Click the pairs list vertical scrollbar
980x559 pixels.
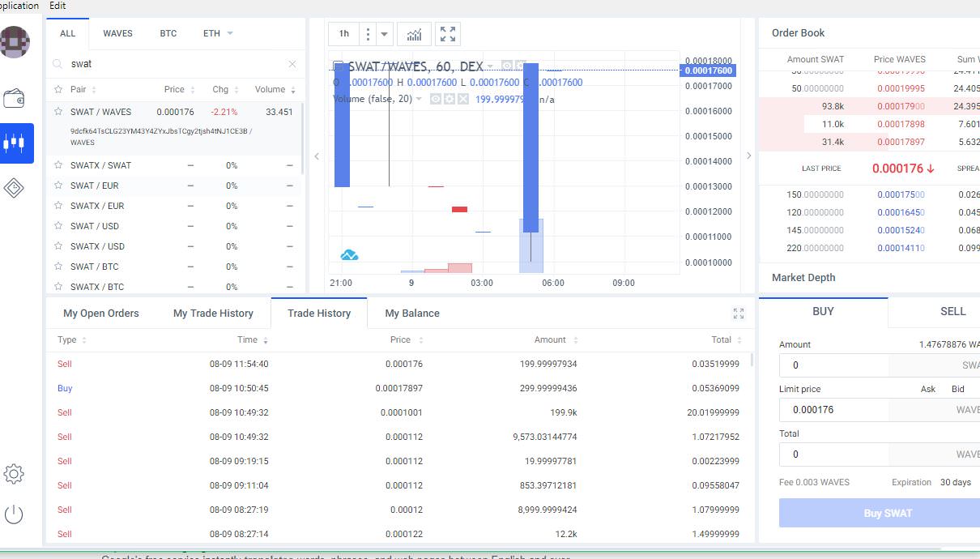pyautogui.click(x=303, y=138)
